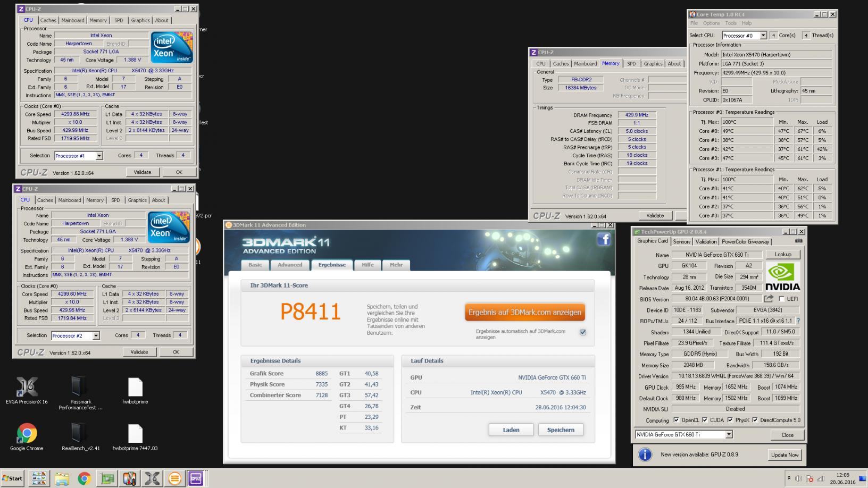Image resolution: width=868 pixels, height=488 pixels.
Task: Open File Explorer from the taskbar
Action: point(62,478)
